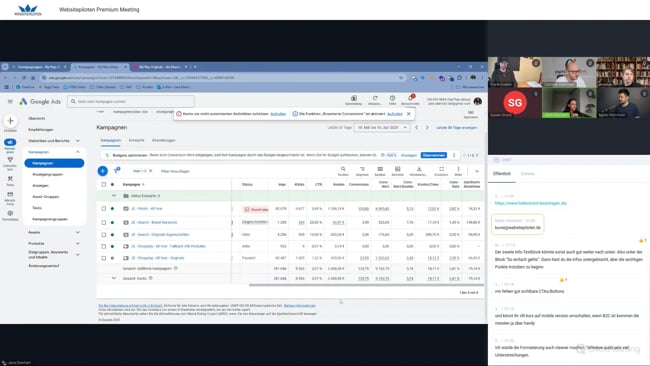
Task: Click the Berichte icon in table toolbar
Action: click(x=398, y=169)
